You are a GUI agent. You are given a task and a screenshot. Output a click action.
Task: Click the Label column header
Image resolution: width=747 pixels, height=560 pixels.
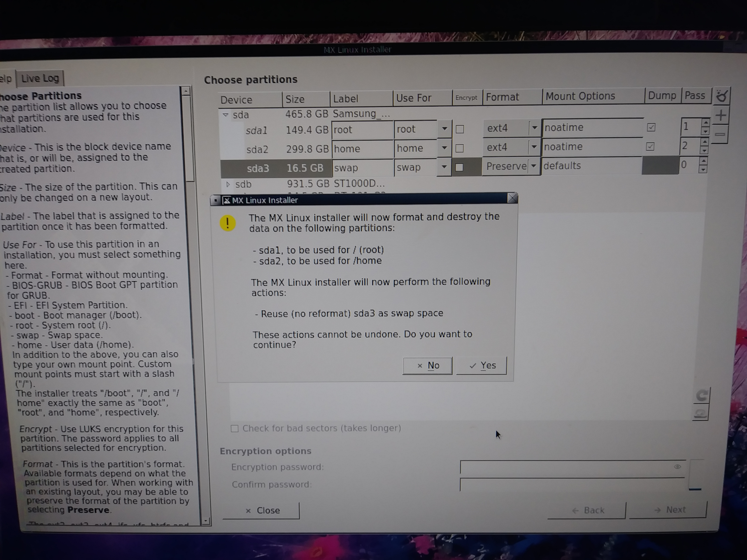tap(361, 99)
